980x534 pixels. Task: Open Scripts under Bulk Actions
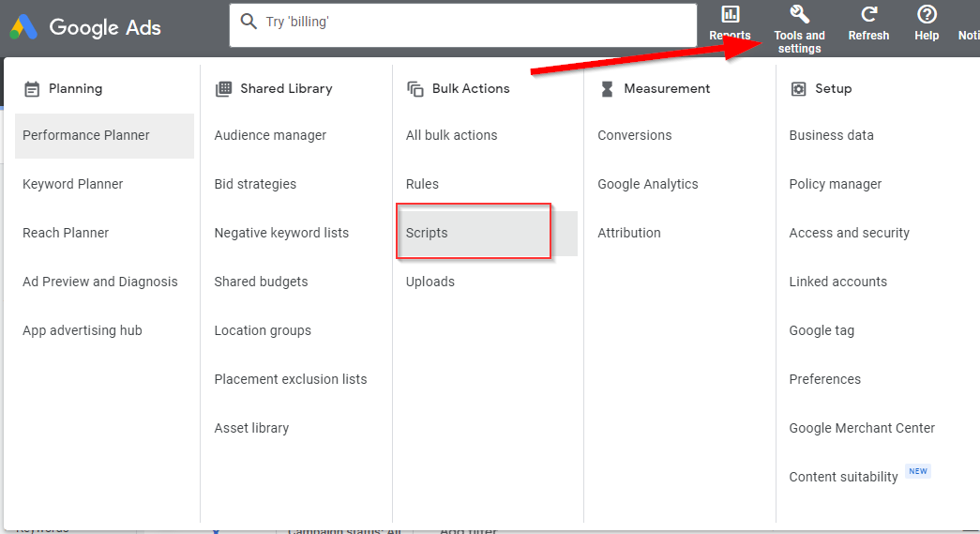[487, 233]
